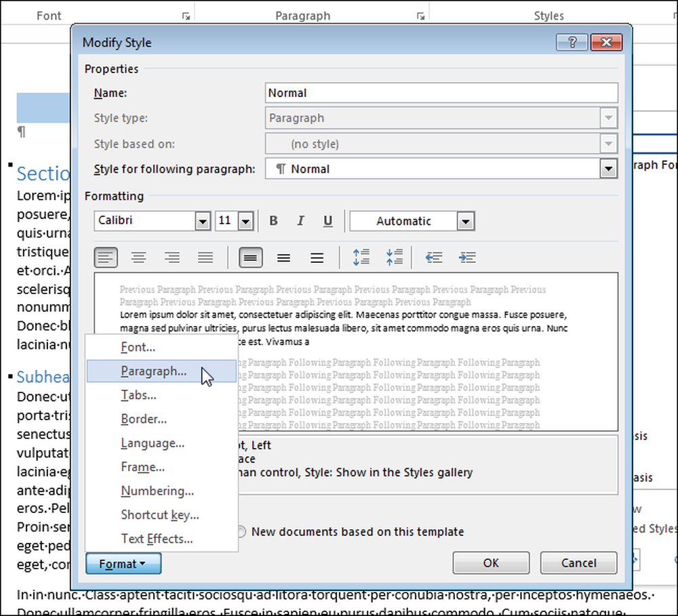Choose Frame... from Format menu

click(162, 468)
